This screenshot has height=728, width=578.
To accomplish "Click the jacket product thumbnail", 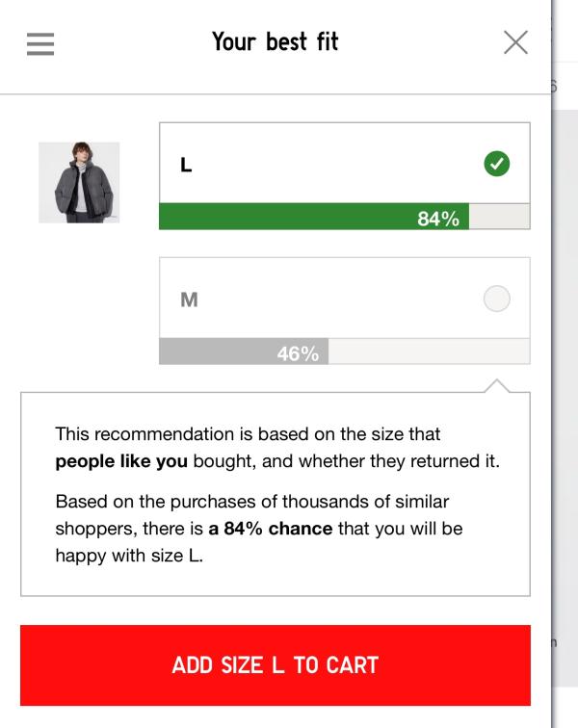I will [79, 183].
